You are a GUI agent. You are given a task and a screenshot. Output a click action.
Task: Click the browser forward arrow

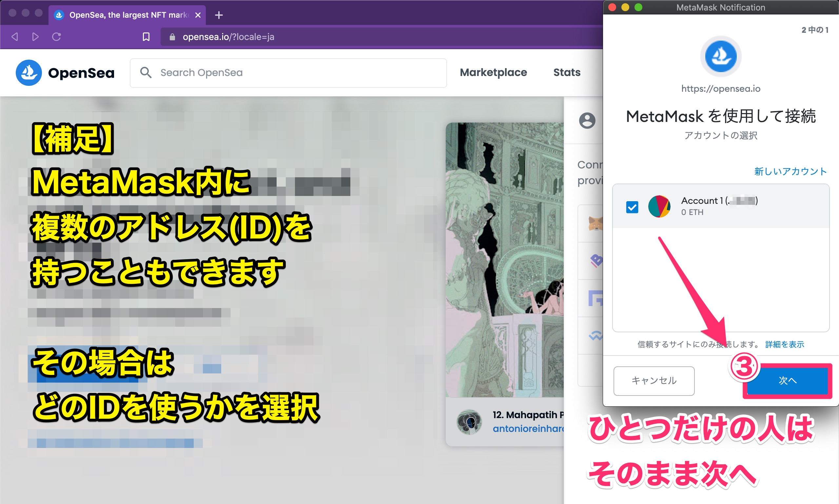[35, 37]
